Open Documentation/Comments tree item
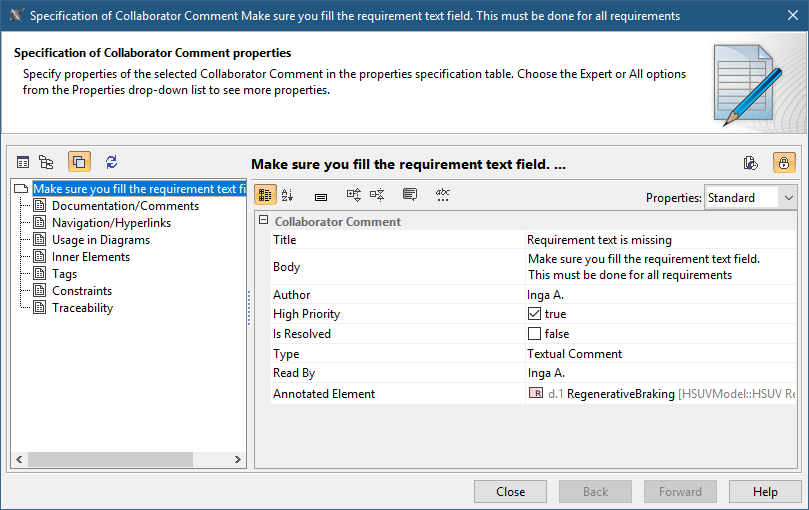809x510 pixels. coord(125,206)
